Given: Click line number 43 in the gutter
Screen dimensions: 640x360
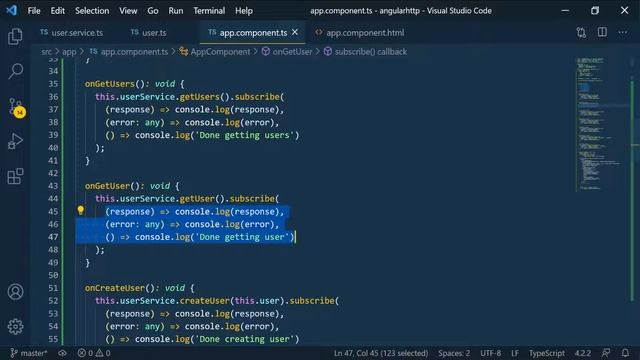Looking at the screenshot, I should (53, 186).
